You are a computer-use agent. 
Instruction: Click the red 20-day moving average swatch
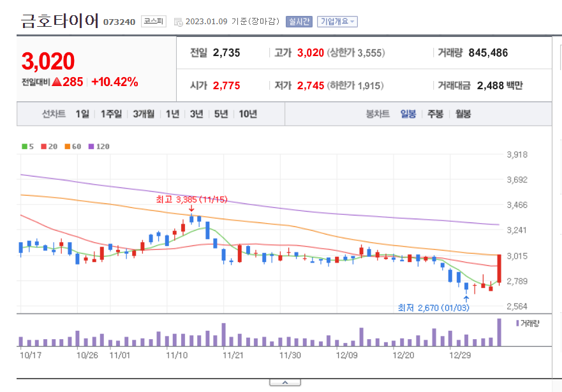(x=44, y=147)
